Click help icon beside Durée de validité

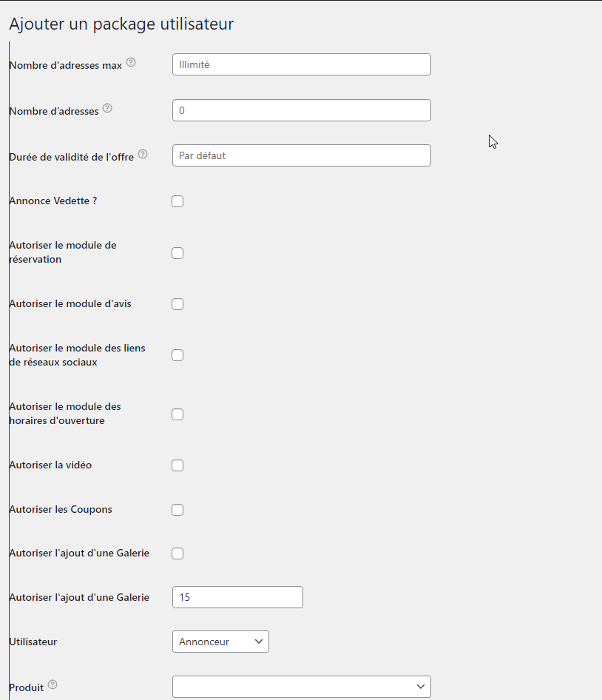pos(143,154)
